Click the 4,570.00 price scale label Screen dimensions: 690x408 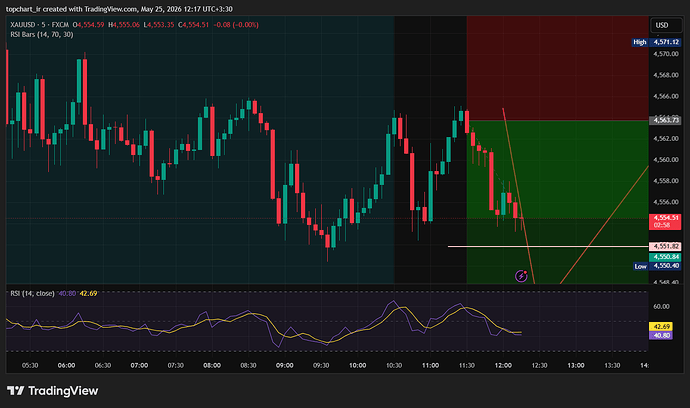pos(666,54)
